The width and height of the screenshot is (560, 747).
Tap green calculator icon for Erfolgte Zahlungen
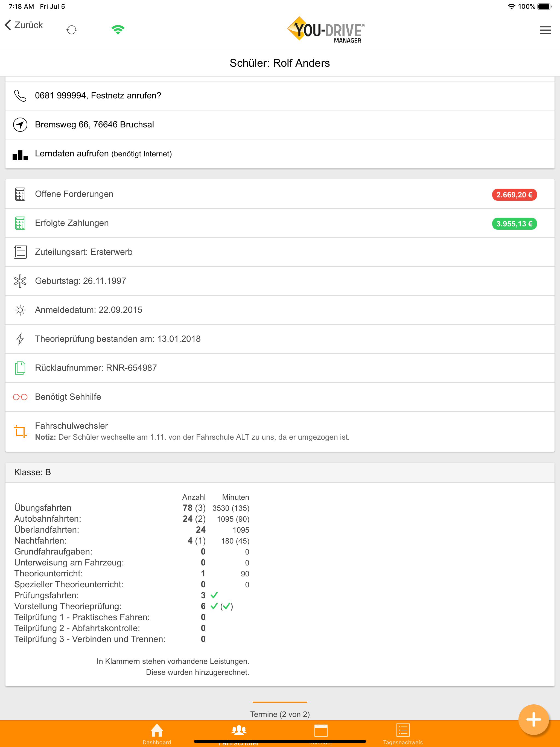[20, 223]
